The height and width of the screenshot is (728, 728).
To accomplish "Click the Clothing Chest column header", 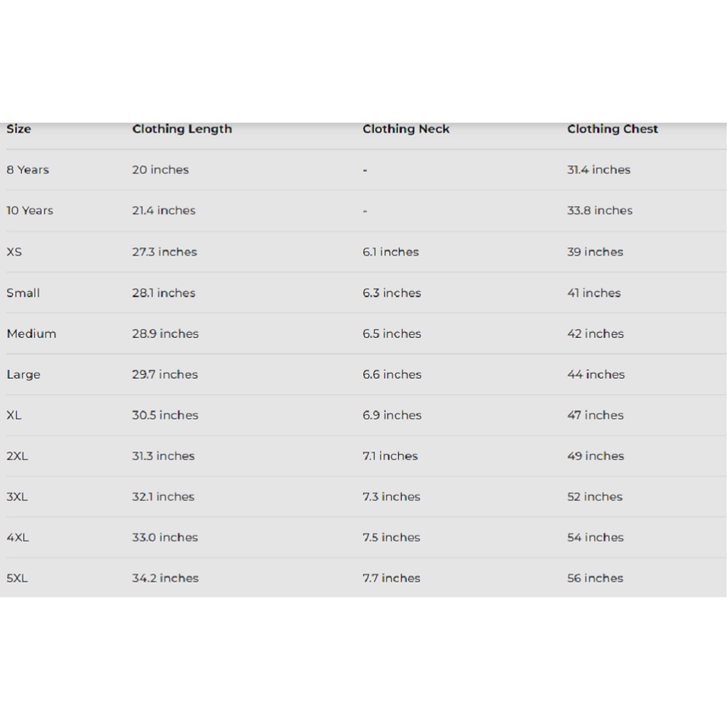I will tap(612, 129).
